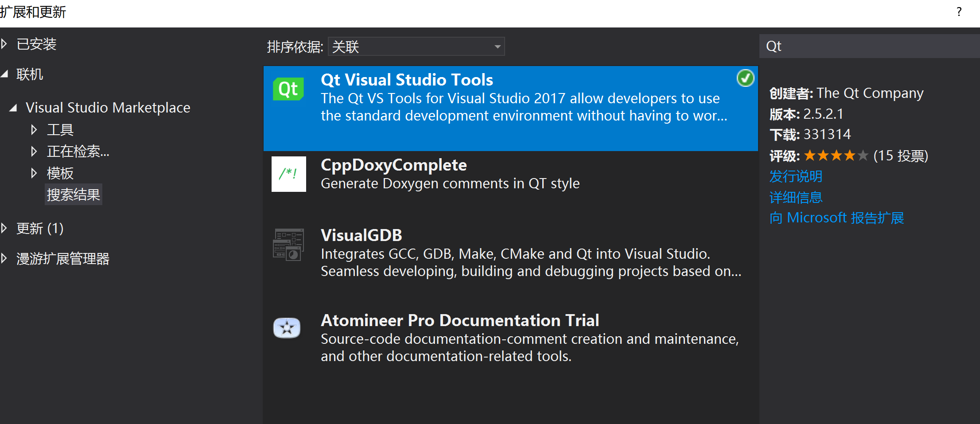Click "Generate Doxygen comments in QT style" text
Image resolution: width=980 pixels, height=424 pixels.
(x=450, y=183)
